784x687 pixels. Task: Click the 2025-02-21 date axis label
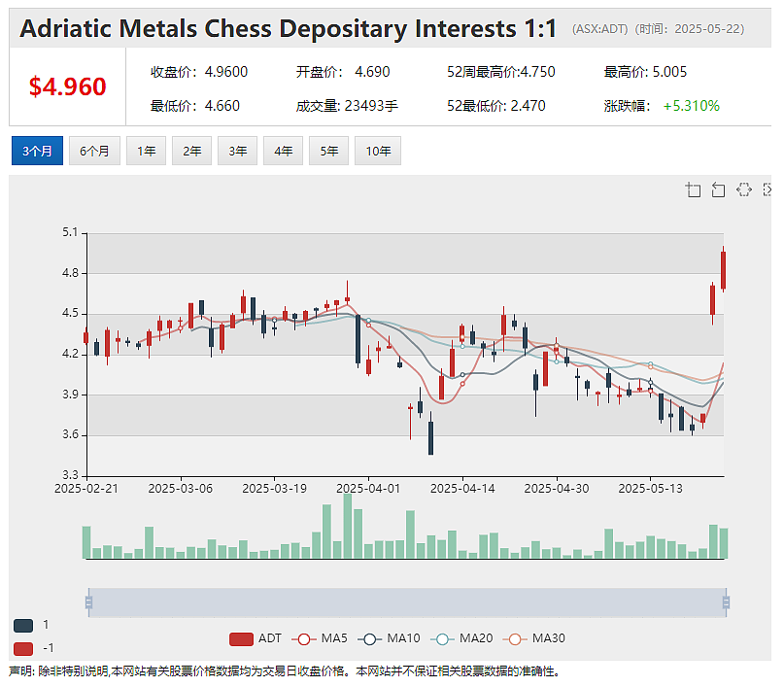pos(86,489)
